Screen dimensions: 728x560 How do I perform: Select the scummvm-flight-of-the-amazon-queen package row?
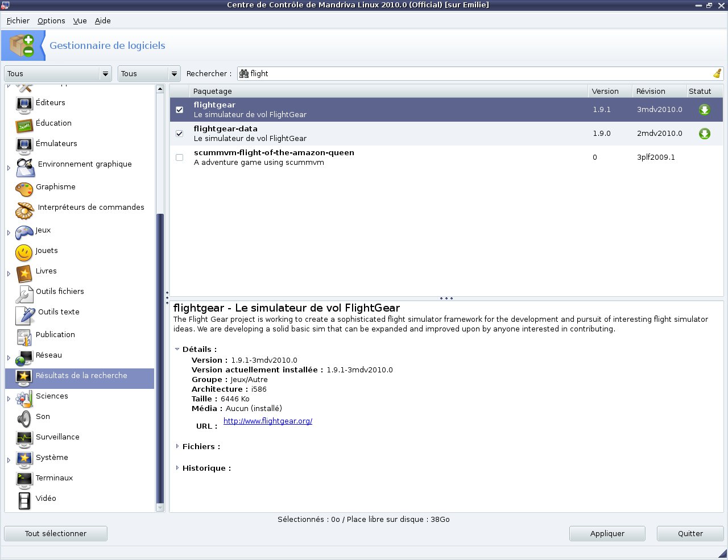pyautogui.click(x=446, y=157)
